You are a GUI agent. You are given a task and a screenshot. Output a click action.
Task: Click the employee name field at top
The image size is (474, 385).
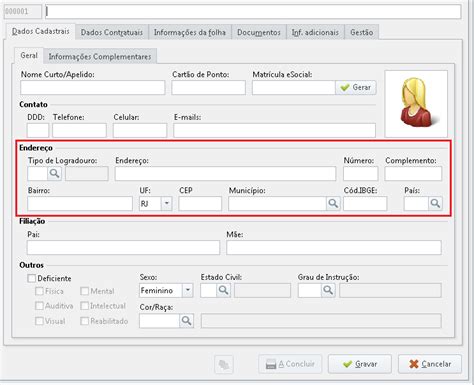point(253,12)
